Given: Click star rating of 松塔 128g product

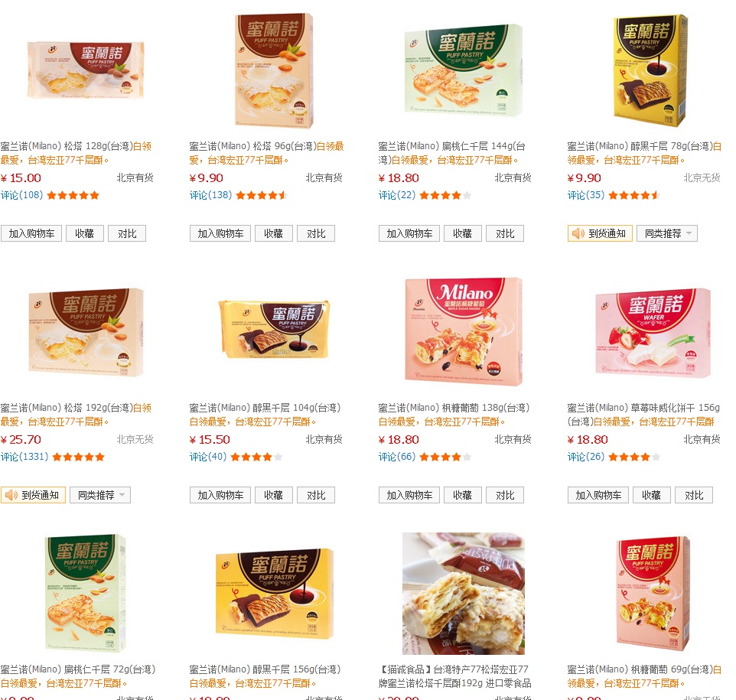Looking at the screenshot, I should (x=73, y=195).
